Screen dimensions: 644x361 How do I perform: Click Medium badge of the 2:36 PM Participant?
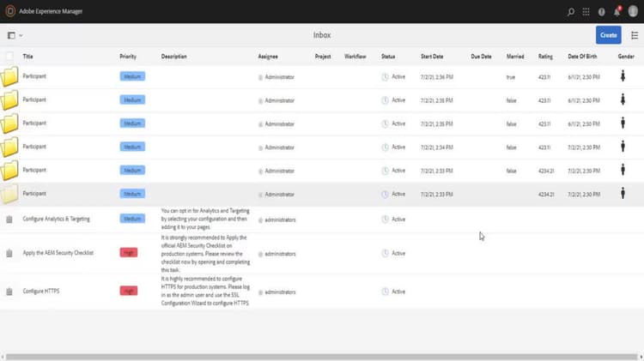[132, 76]
